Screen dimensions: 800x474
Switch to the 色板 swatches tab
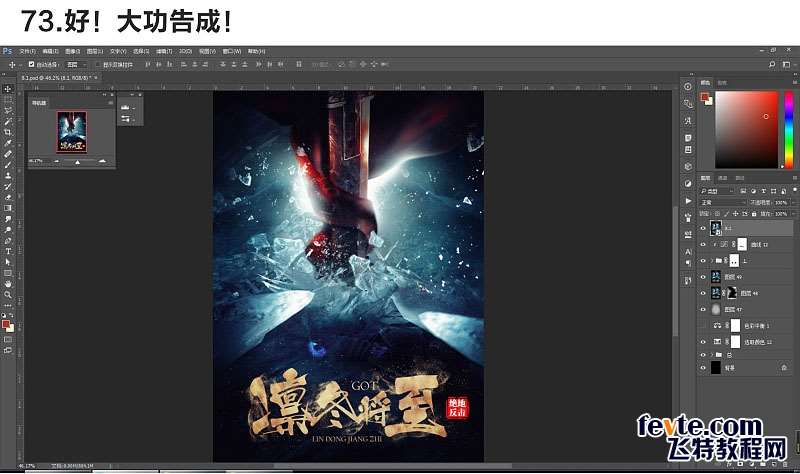click(722, 83)
